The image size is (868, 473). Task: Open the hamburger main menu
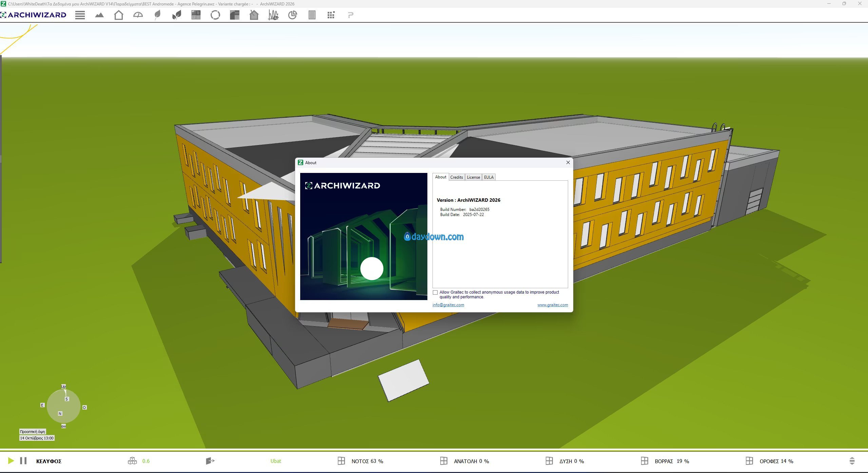coord(80,15)
